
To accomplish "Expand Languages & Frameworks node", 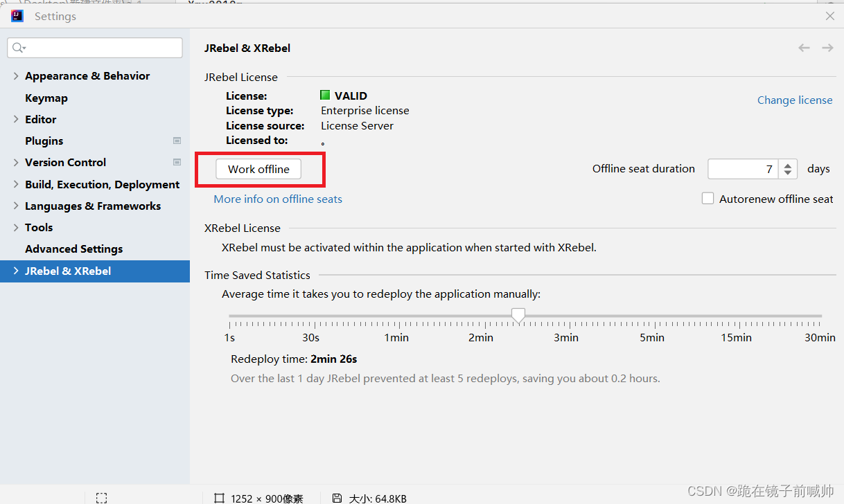I will point(16,206).
